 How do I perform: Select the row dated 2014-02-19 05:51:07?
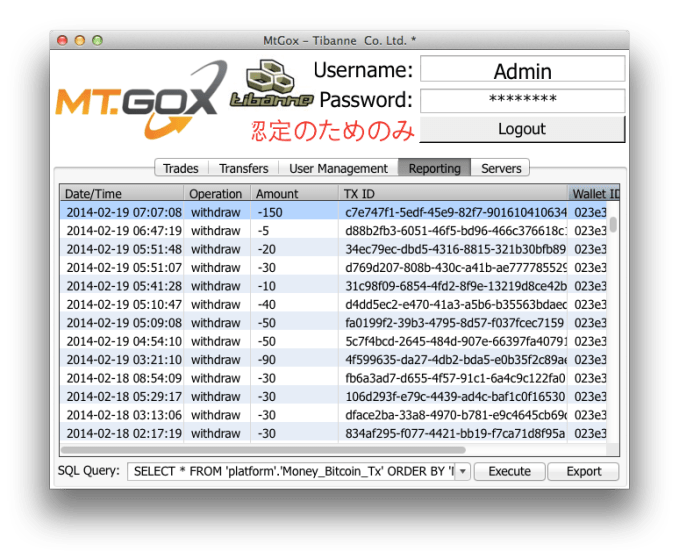(333, 268)
